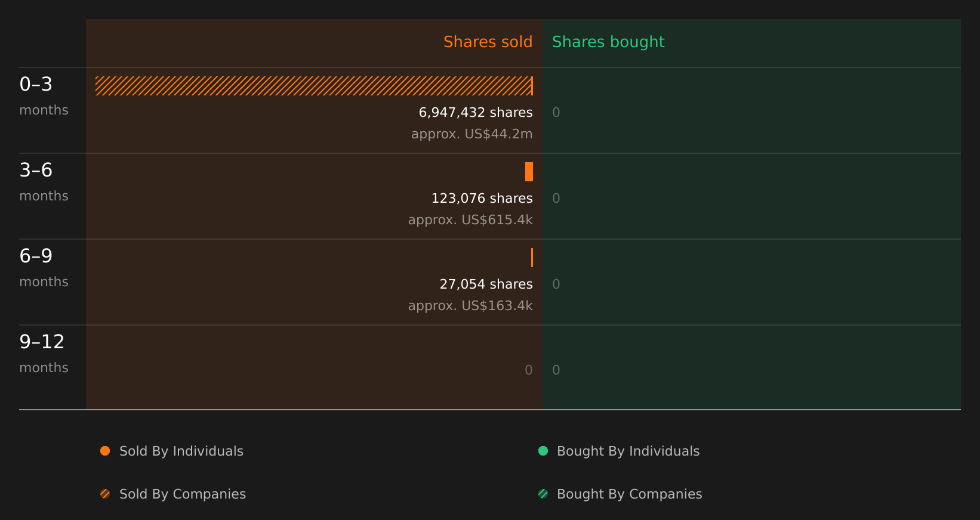Click the 6,947,432 shares value
The image size is (980, 520).
point(476,112)
